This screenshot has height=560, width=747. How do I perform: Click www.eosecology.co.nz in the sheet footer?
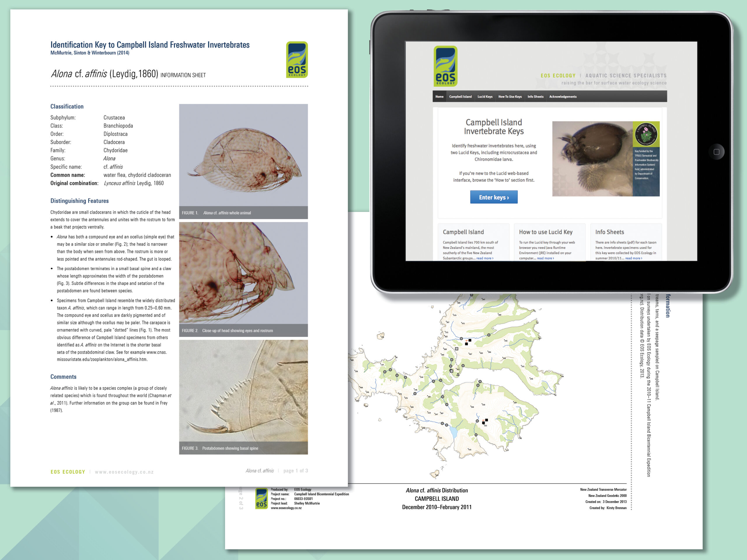124,472
